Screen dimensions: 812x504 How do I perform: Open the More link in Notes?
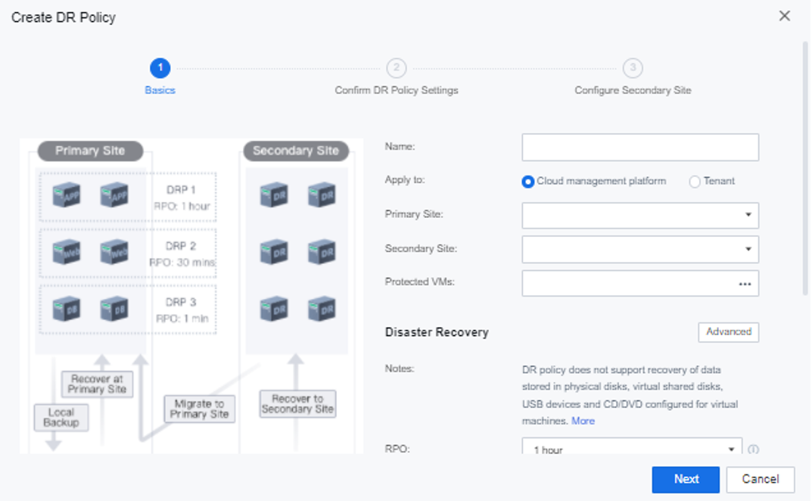coord(583,421)
